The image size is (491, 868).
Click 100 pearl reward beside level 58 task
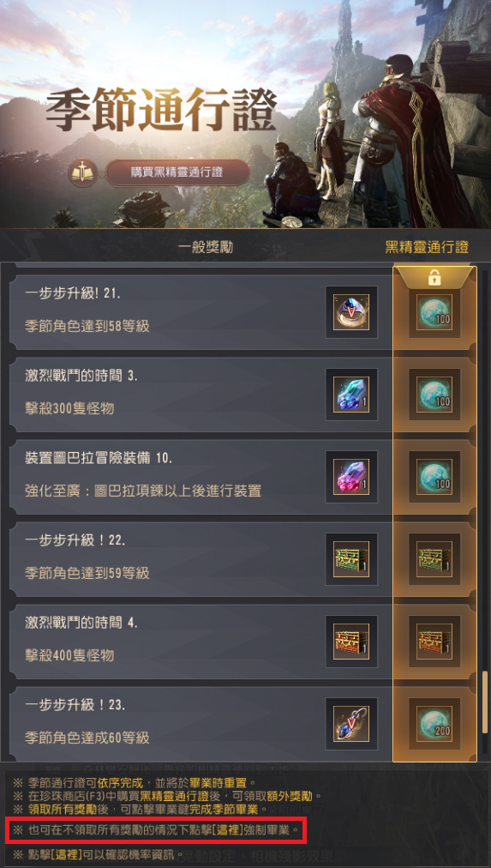tap(434, 312)
